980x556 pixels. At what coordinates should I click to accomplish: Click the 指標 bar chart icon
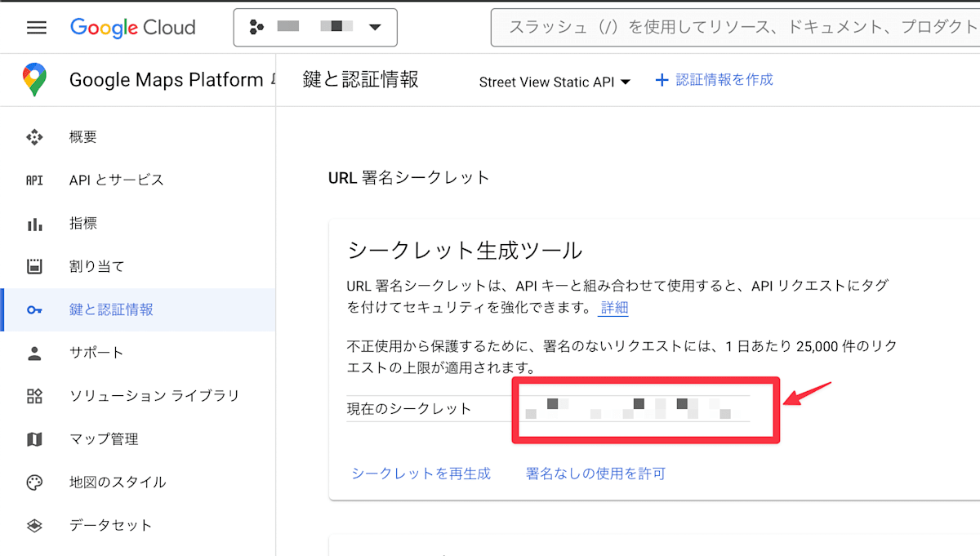coord(34,224)
